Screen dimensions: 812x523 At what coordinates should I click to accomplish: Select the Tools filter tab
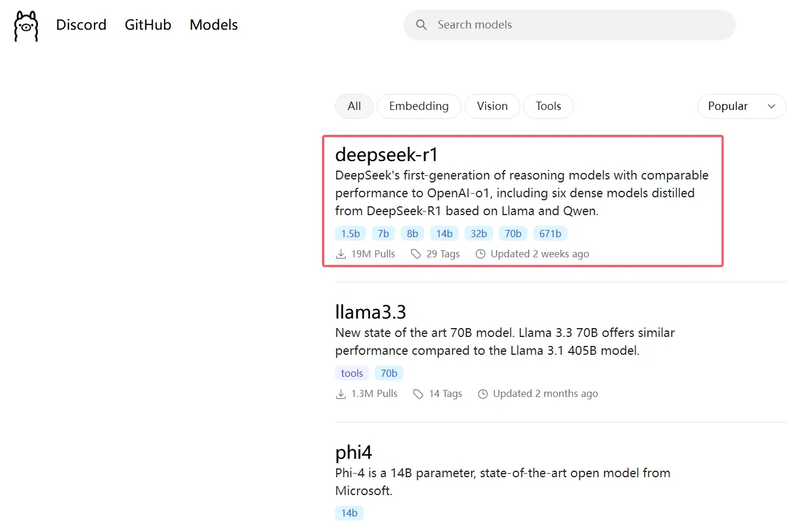click(x=548, y=106)
